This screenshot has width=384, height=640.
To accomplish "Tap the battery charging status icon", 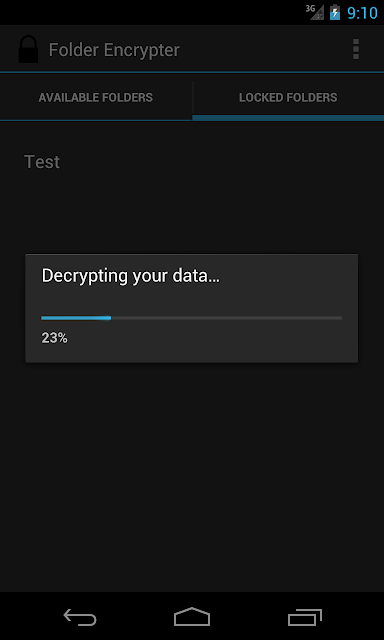I will click(335, 13).
